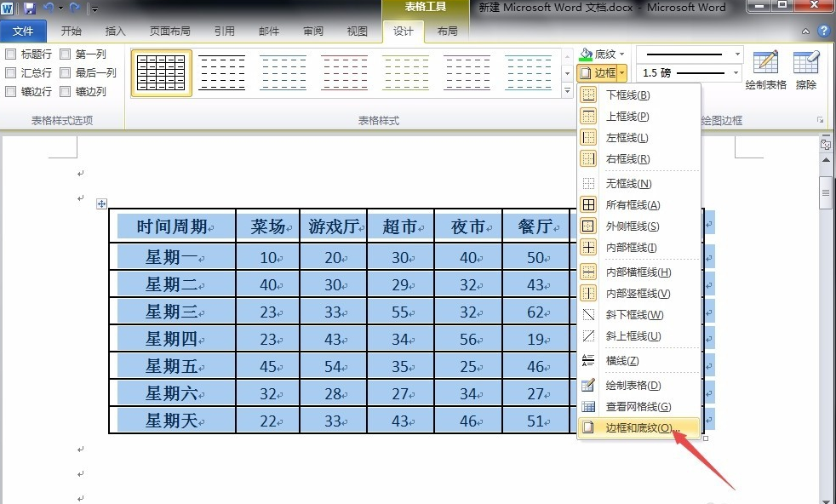This screenshot has height=504, width=836.
Task: Click the Undo icon in title bar
Action: pyautogui.click(x=49, y=8)
